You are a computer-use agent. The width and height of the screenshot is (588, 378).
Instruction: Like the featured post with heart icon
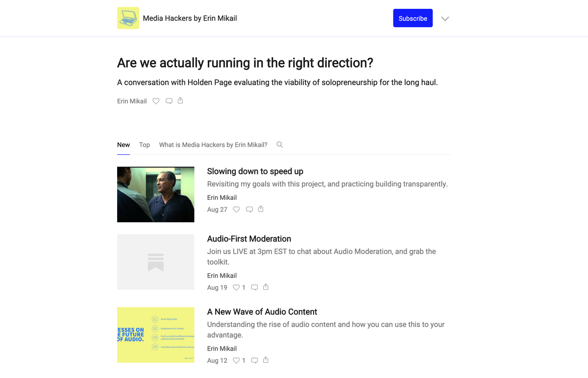coord(156,101)
